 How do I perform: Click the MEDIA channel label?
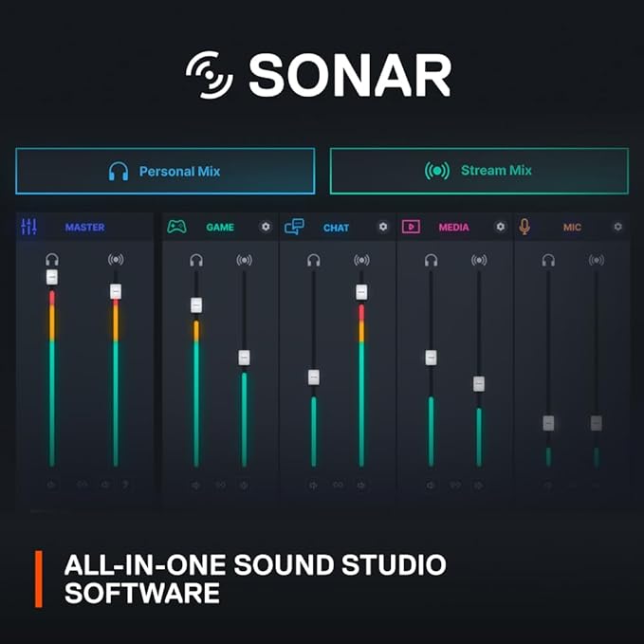click(x=454, y=227)
